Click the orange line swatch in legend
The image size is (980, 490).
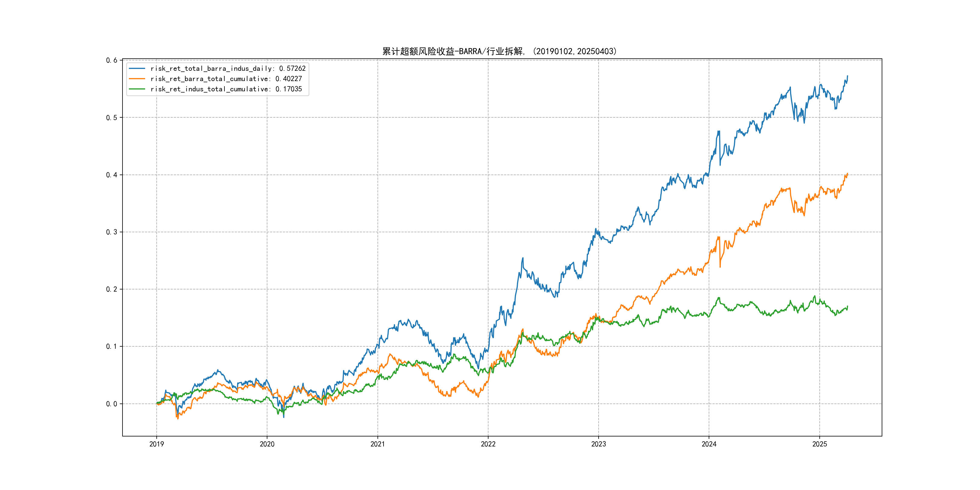pyautogui.click(x=137, y=79)
